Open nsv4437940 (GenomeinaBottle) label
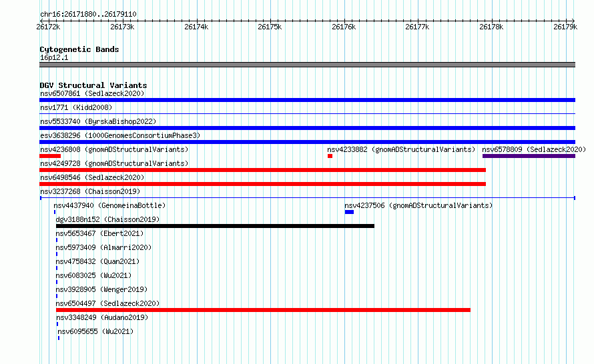Viewport: 594px width, 364px height. click(x=109, y=205)
